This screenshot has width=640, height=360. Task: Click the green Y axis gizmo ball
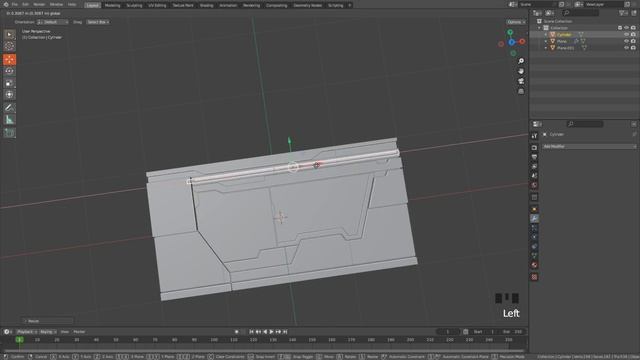(510, 32)
